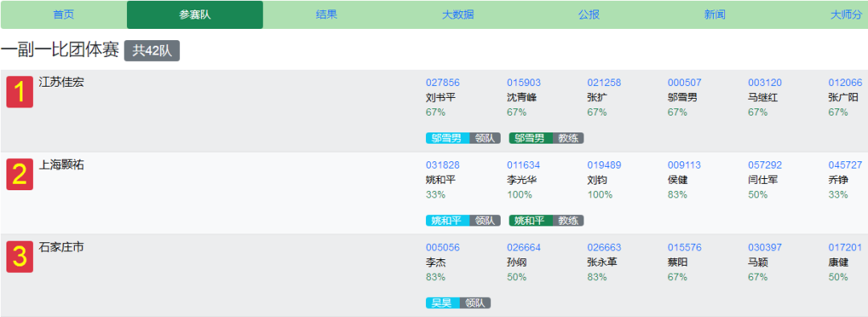Select team name 石家庄市

61,246
